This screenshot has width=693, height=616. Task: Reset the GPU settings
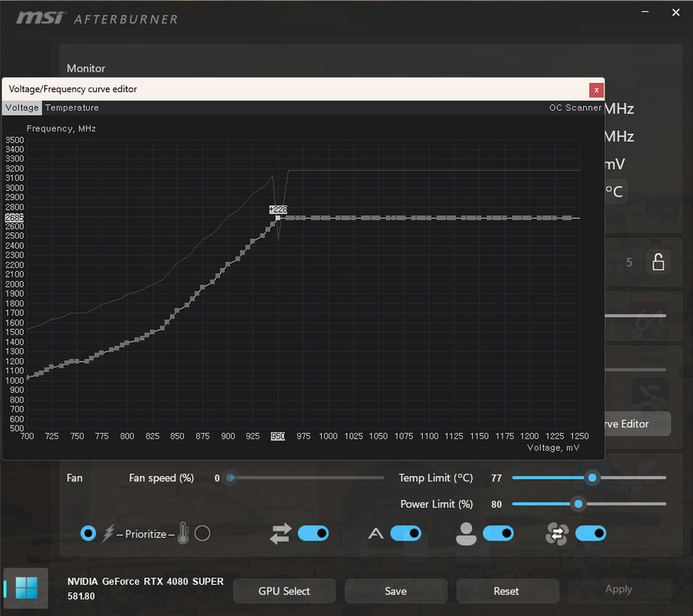click(507, 591)
